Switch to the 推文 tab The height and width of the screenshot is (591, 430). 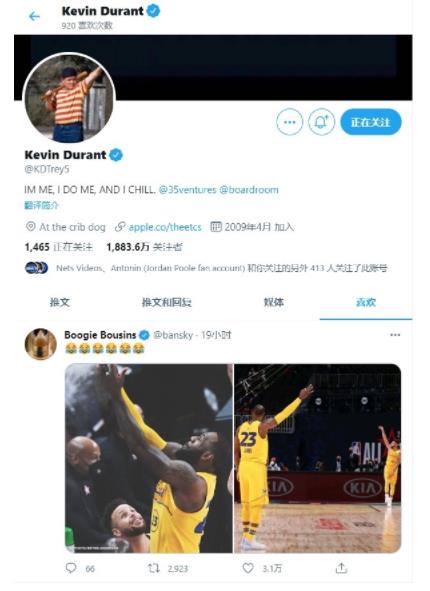pos(60,302)
